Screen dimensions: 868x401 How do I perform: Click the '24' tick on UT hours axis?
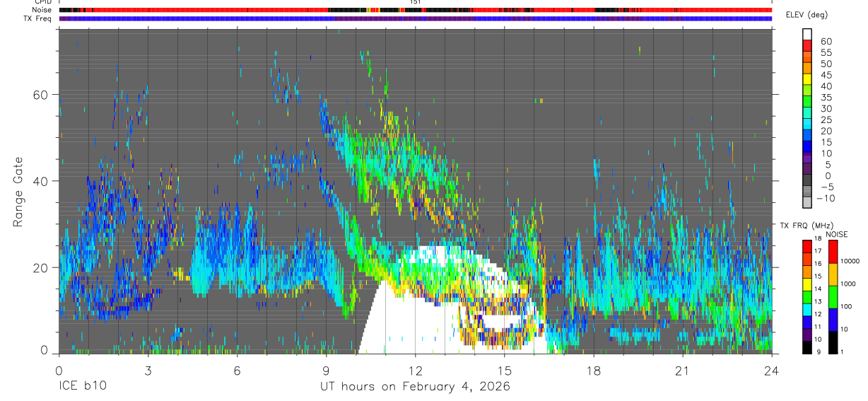tap(772, 370)
